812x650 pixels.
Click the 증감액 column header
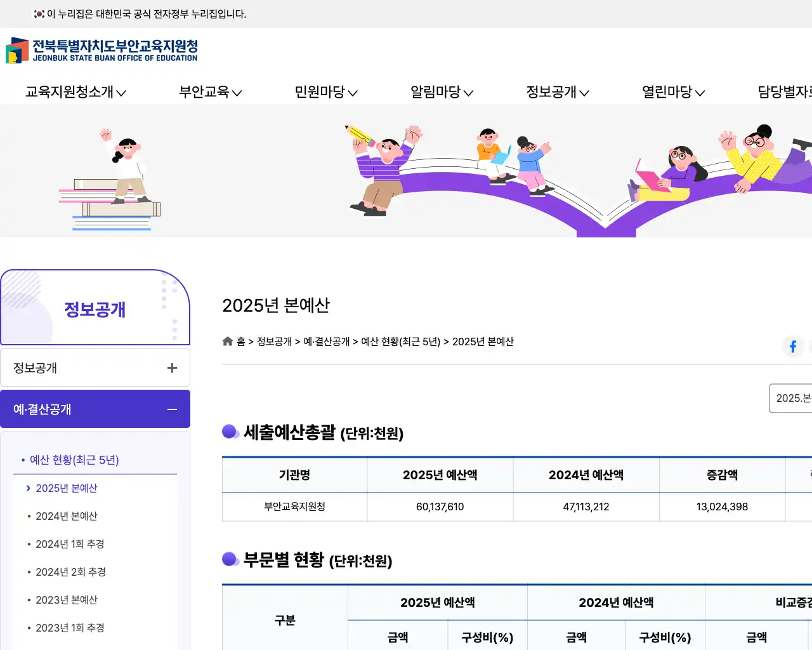(722, 475)
